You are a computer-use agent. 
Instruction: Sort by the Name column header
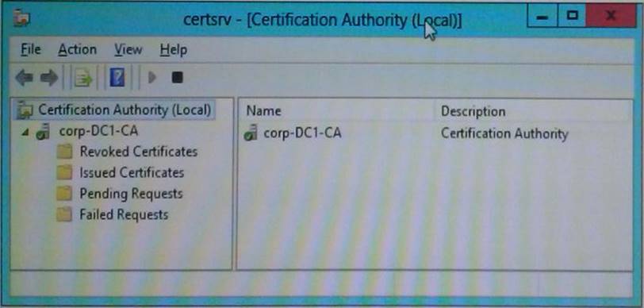336,111
